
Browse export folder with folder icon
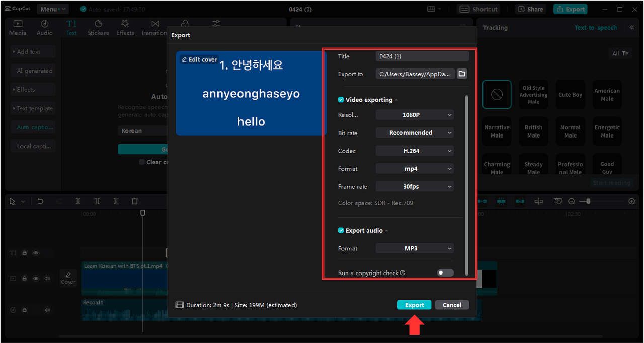coord(462,74)
